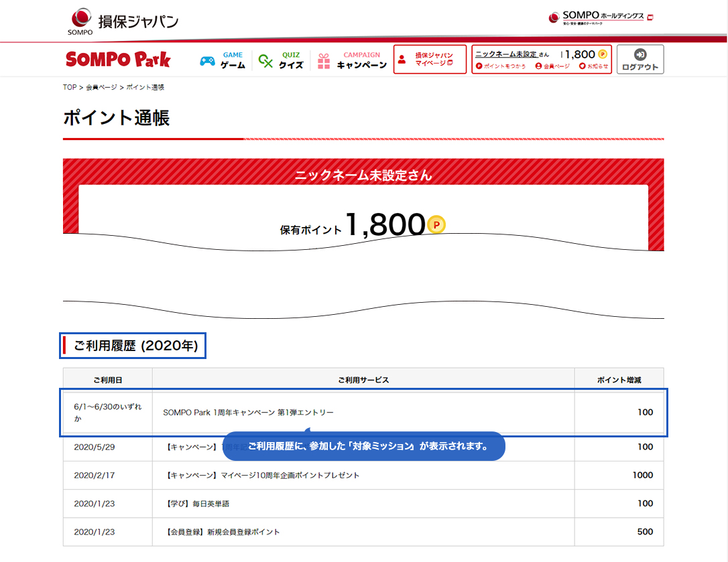This screenshot has height=562, width=728.
Task: Select the 6/1～6/30のいずれか date cell
Action: [x=108, y=413]
